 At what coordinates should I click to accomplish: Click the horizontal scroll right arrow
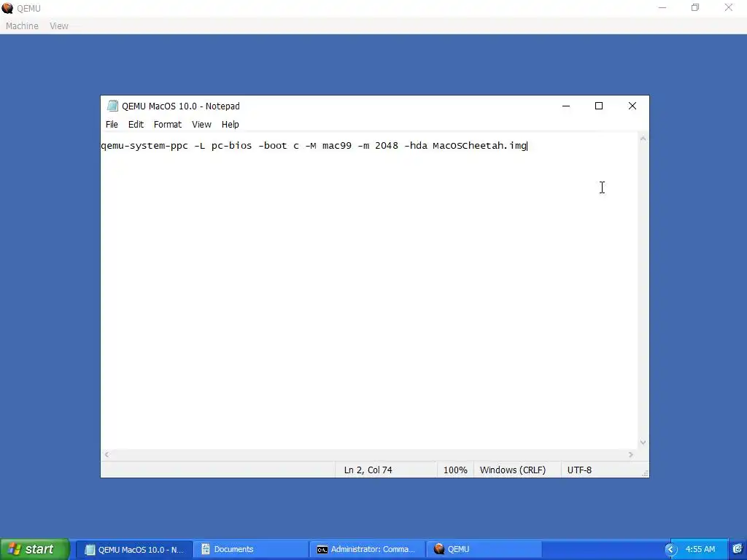[631, 455]
